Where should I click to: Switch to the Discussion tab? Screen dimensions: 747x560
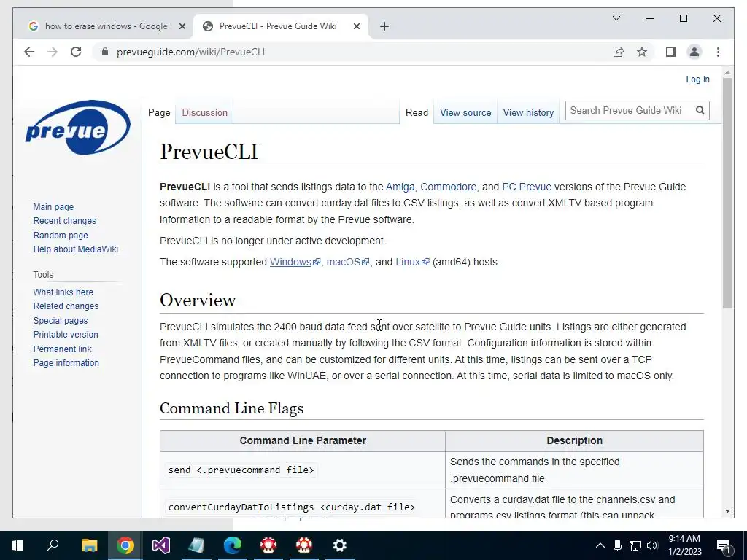click(204, 113)
